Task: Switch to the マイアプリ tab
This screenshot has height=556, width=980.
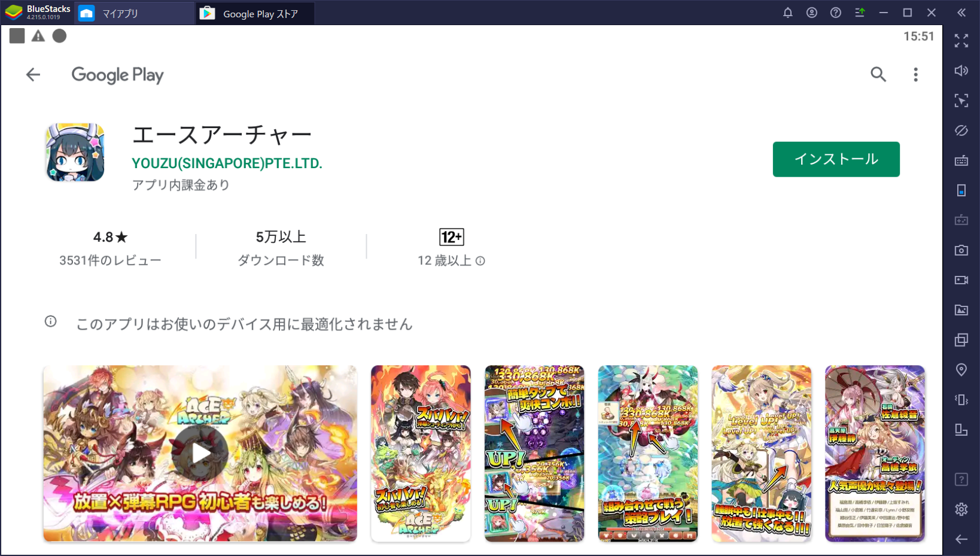Action: click(x=133, y=13)
